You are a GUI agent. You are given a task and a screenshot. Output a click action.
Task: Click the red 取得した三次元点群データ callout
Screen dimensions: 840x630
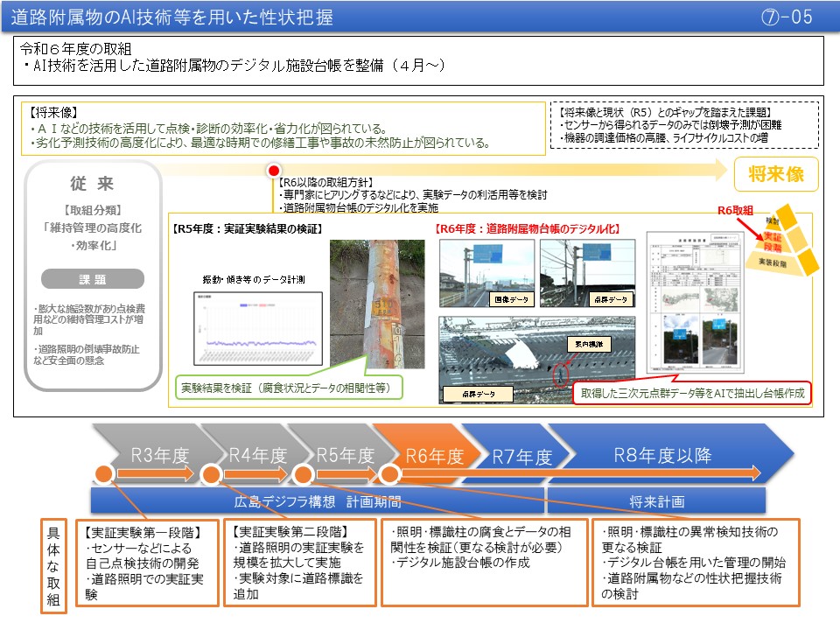[692, 393]
